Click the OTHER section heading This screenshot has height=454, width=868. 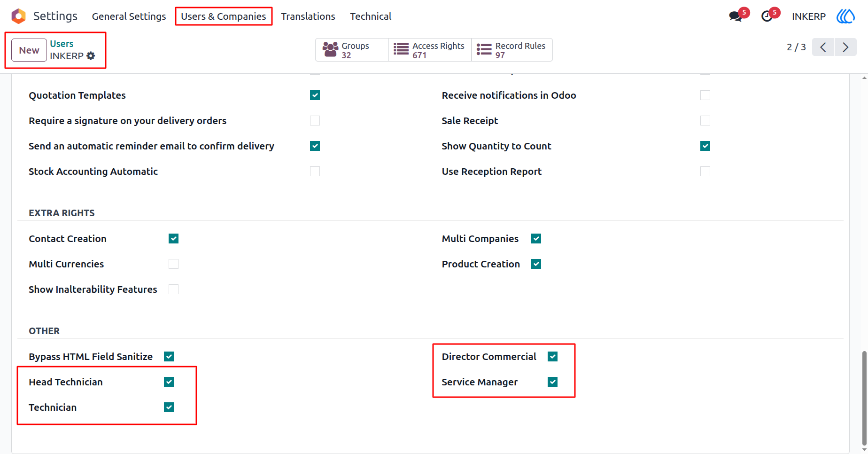[x=44, y=331]
